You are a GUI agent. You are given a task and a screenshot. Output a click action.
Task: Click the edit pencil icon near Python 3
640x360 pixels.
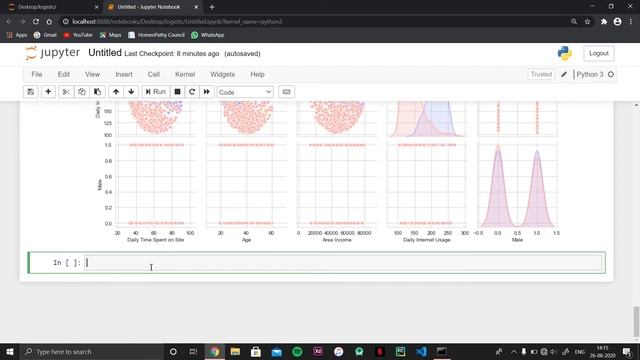point(564,74)
